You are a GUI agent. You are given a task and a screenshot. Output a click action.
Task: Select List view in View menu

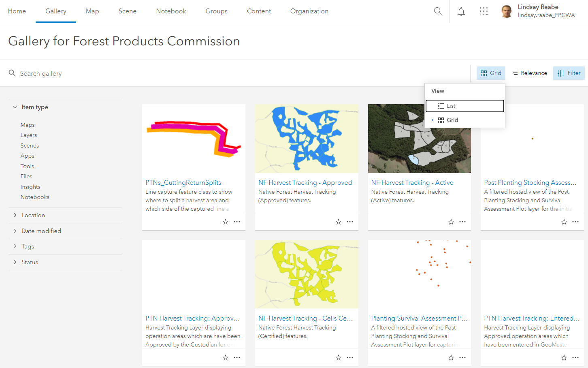(x=465, y=106)
